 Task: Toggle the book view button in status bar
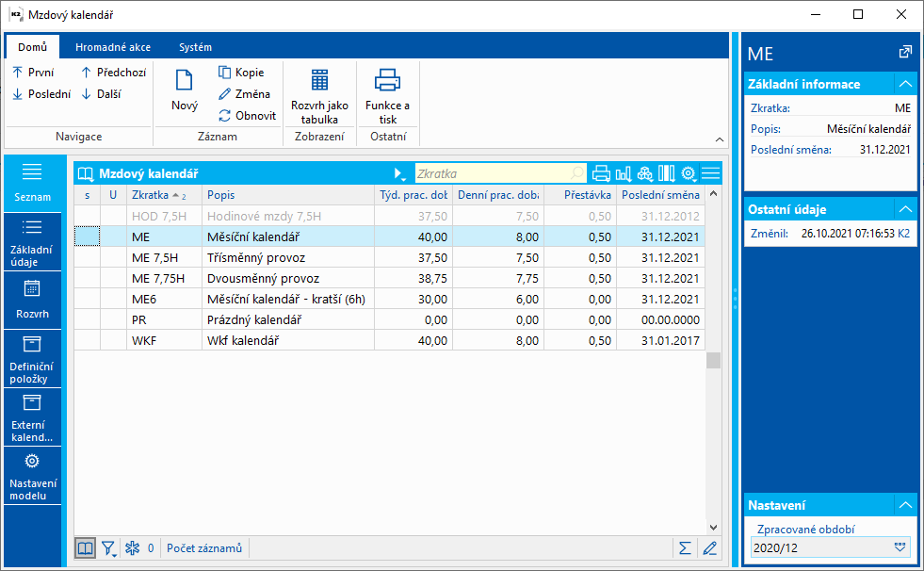86,548
